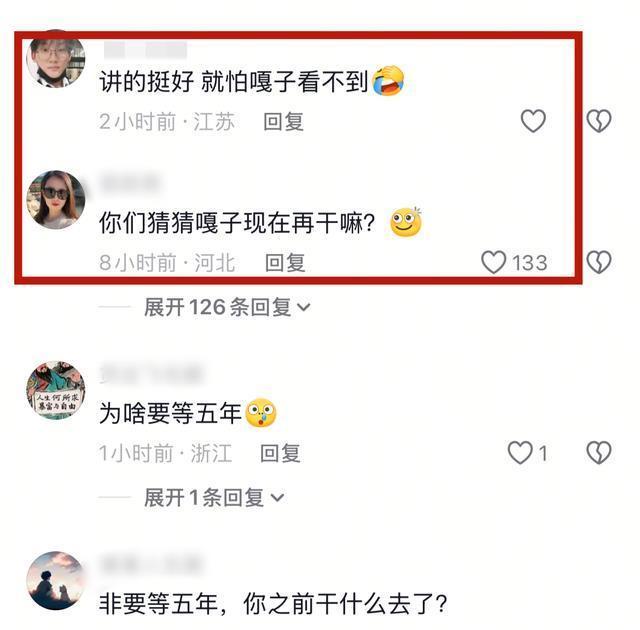Reply to the 8小时前 河北 comment

click(285, 262)
